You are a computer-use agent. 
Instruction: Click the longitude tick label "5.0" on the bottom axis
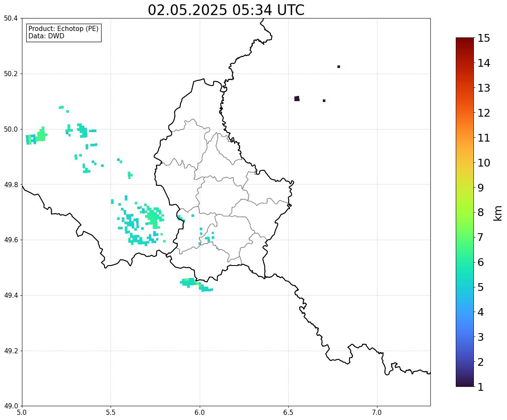click(22, 413)
